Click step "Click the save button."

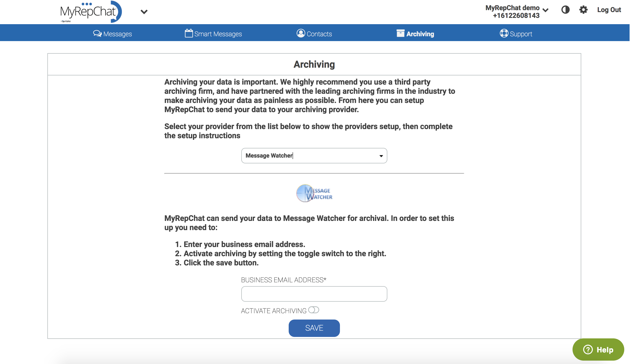pos(221,263)
